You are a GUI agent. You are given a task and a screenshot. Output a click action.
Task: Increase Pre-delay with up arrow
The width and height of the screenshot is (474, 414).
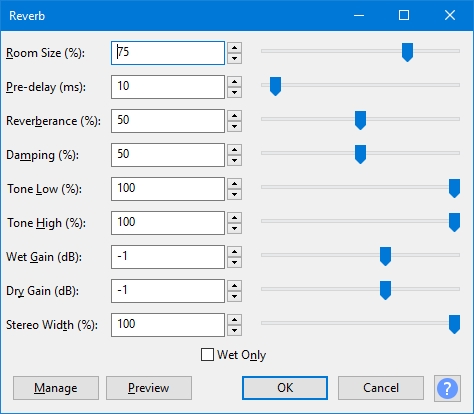tap(235, 82)
